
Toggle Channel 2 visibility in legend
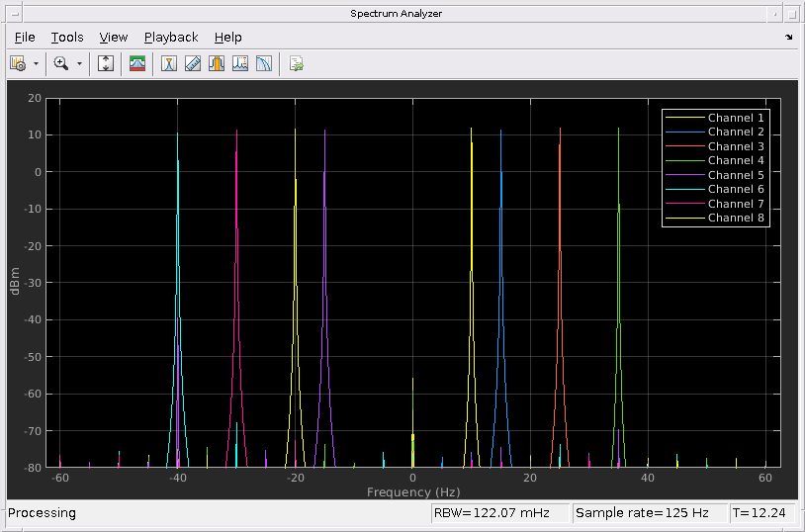[x=736, y=132]
